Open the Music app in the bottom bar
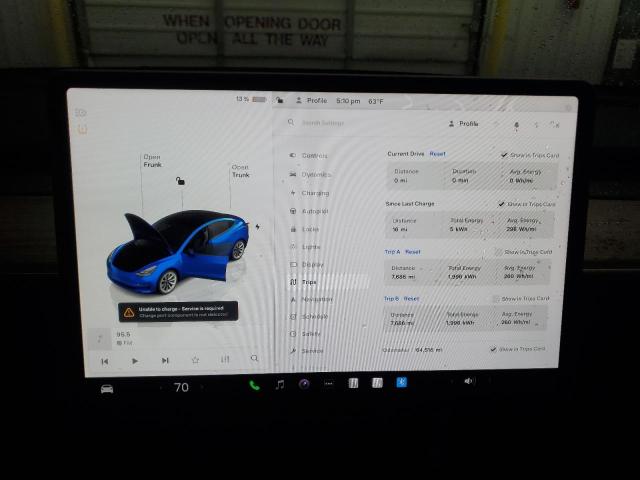 pyautogui.click(x=280, y=384)
